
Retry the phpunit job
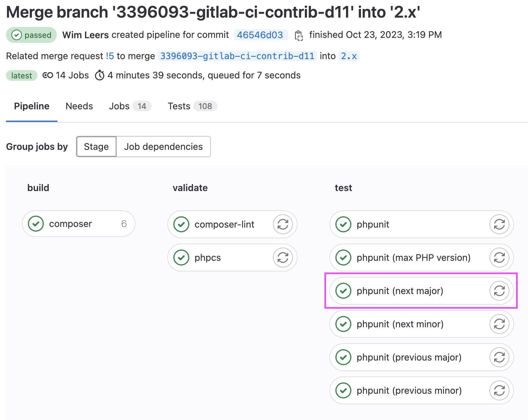tap(499, 224)
